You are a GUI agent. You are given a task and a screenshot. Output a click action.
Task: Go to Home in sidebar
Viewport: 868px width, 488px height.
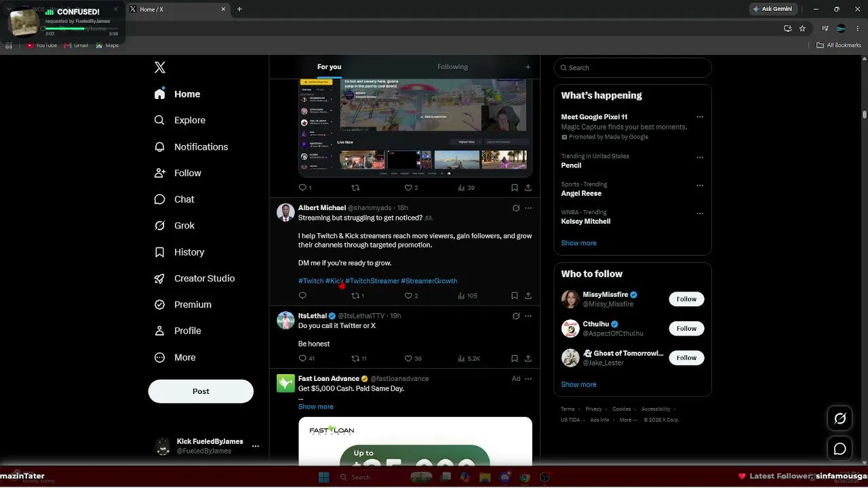click(178, 94)
